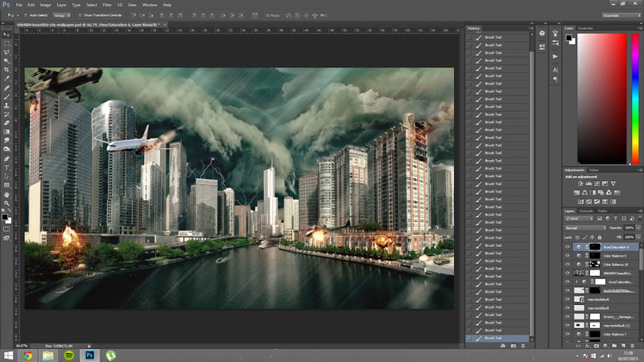Screen dimensions: 644x362
Task: Delete the current history state with the trash icon
Action: click(x=523, y=345)
